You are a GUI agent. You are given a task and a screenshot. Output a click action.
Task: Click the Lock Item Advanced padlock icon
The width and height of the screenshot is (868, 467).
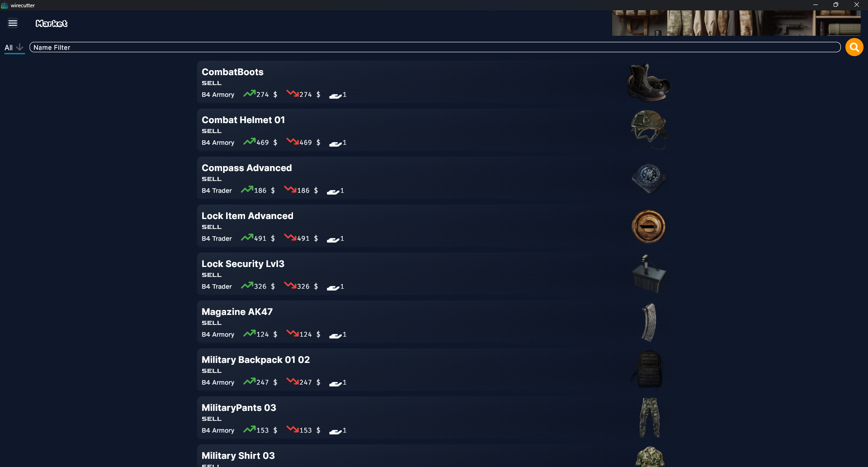point(648,226)
